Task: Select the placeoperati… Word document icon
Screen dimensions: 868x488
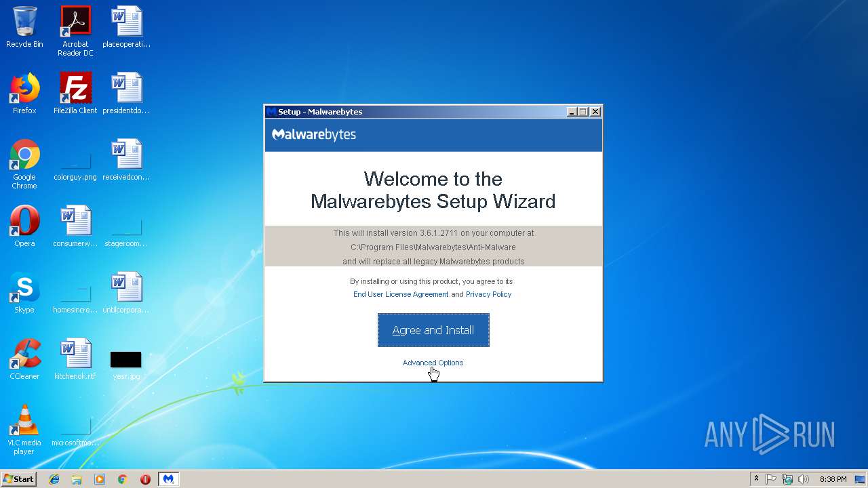Action: pos(126,27)
